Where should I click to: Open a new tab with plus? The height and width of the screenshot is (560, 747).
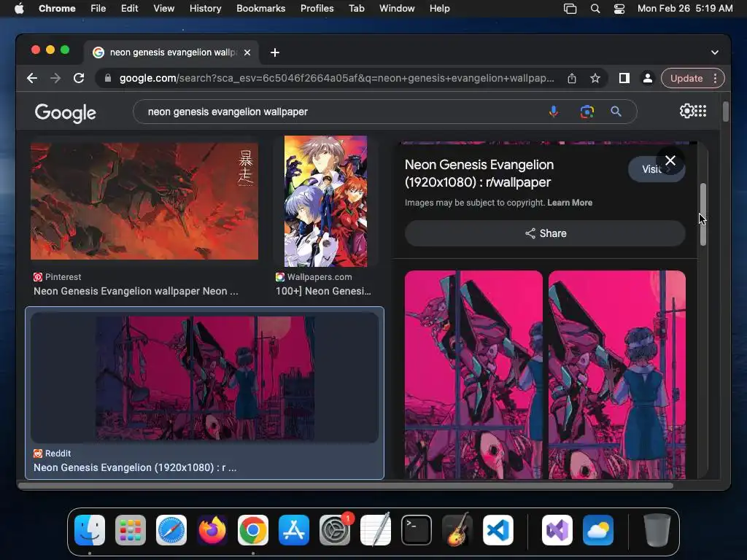(x=275, y=52)
